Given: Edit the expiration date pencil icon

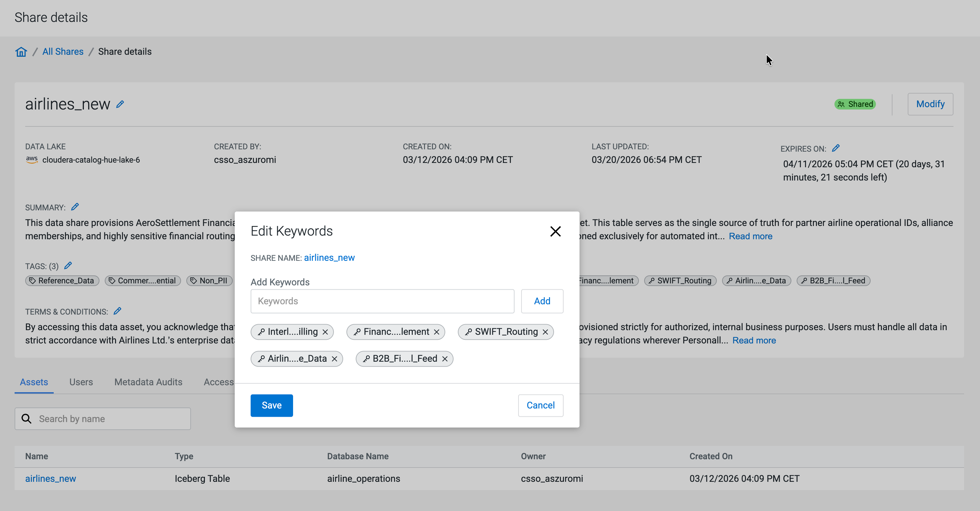Looking at the screenshot, I should click(x=836, y=148).
